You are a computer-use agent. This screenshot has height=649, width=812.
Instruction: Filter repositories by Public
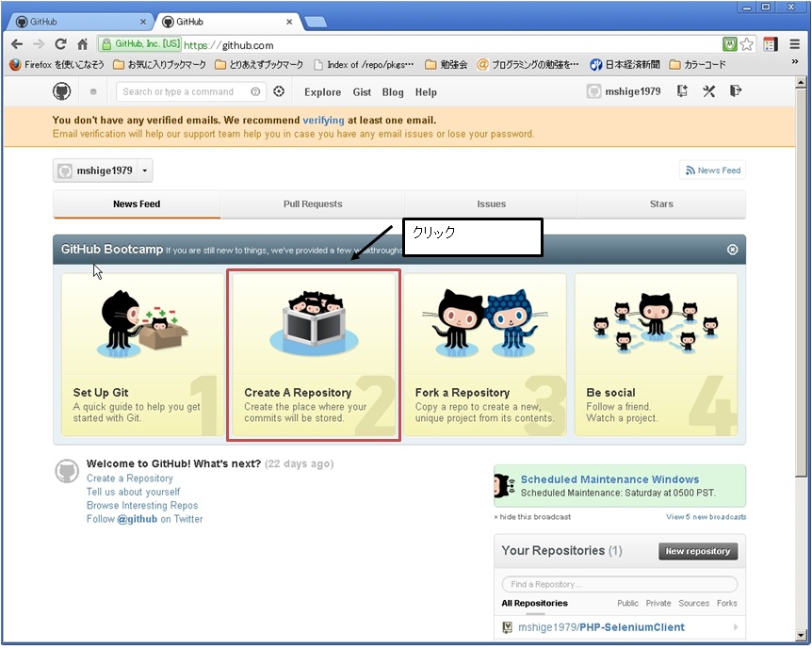627,604
